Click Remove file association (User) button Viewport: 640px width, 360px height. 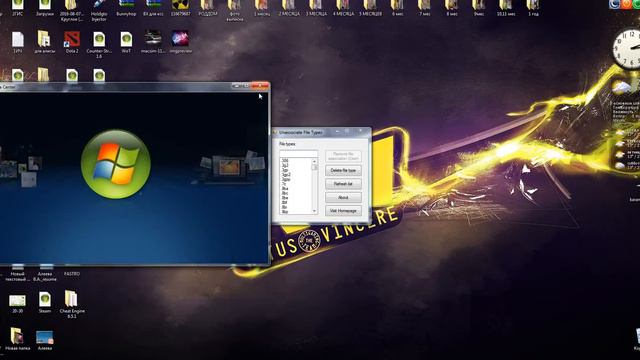343,156
